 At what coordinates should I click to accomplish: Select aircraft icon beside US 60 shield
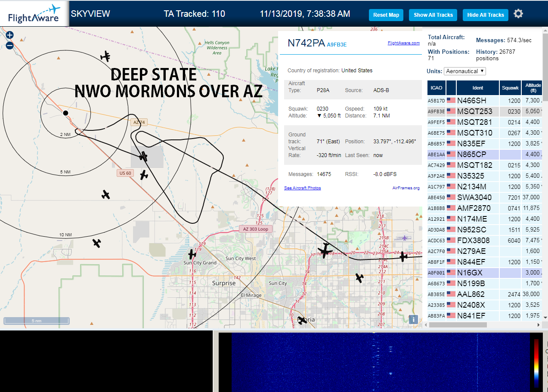point(144,175)
